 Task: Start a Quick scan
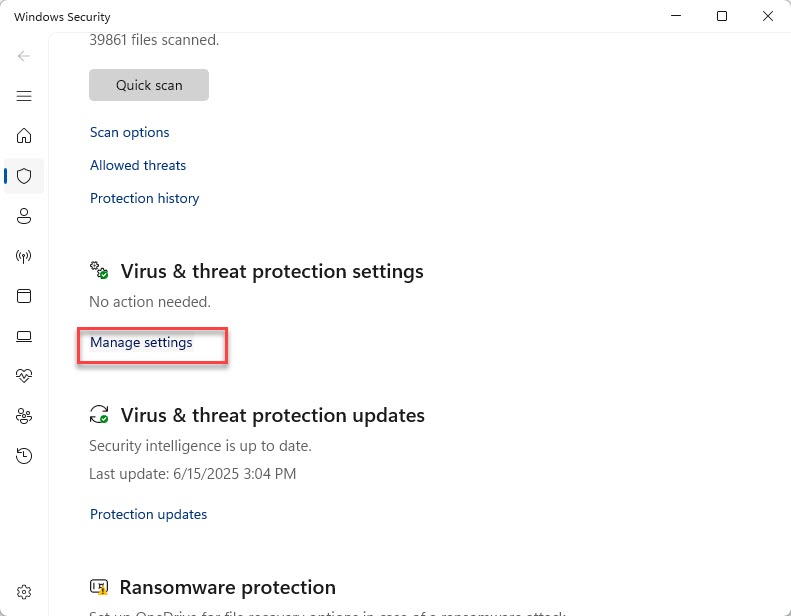tap(149, 85)
